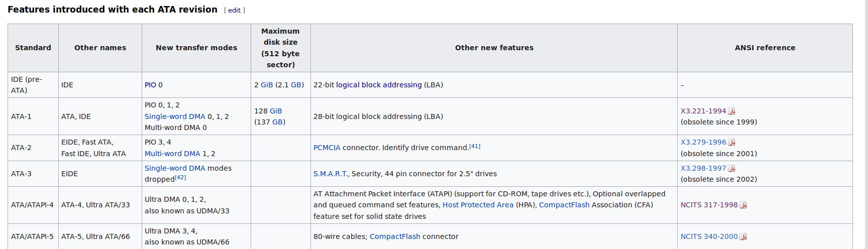
Task: Open the S.M.A.R.T. link
Action: pyautogui.click(x=331, y=174)
